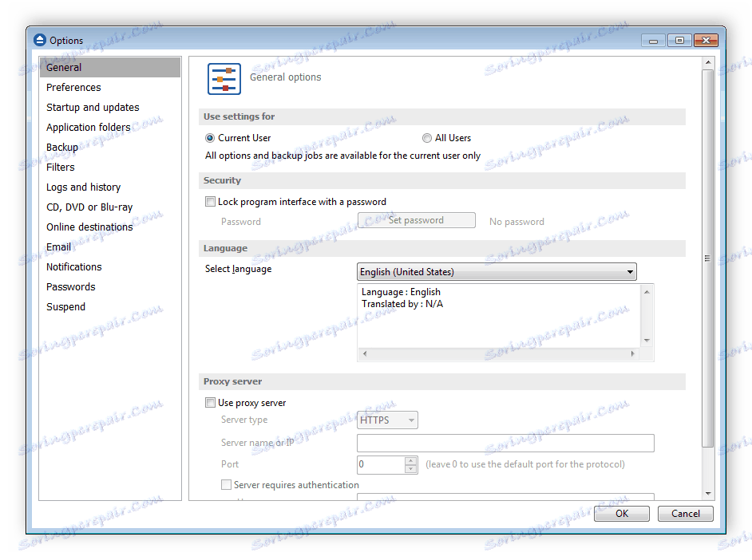Image resolution: width=752 pixels, height=560 pixels.
Task: Click the Port number field
Action: click(x=382, y=464)
